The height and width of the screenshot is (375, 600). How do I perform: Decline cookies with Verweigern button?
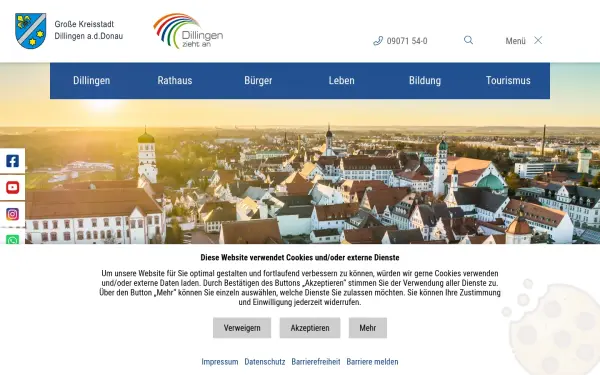pyautogui.click(x=242, y=328)
